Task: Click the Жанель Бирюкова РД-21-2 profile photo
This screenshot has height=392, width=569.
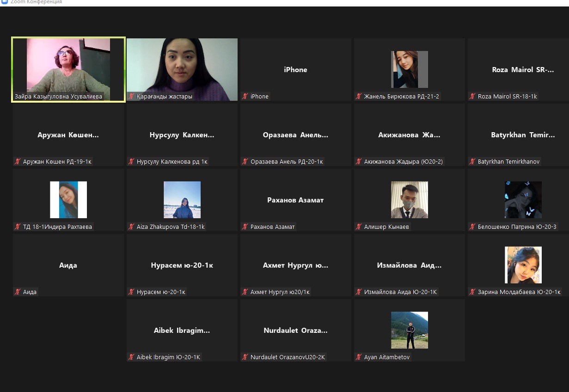Action: coord(409,69)
